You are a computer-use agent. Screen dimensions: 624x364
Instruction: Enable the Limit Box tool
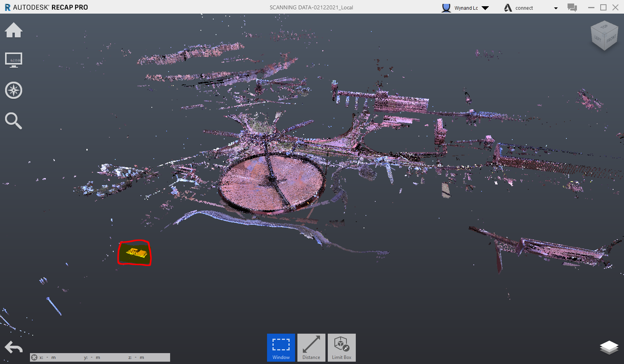342,348
